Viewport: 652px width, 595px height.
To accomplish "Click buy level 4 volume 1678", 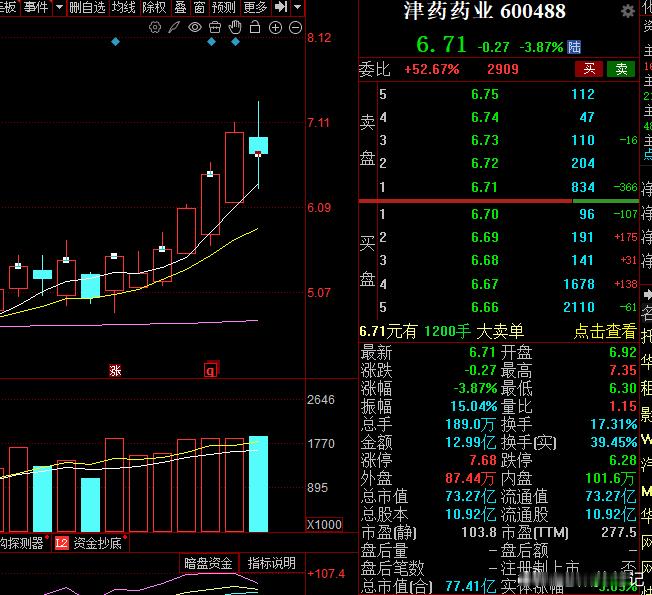I will point(579,284).
